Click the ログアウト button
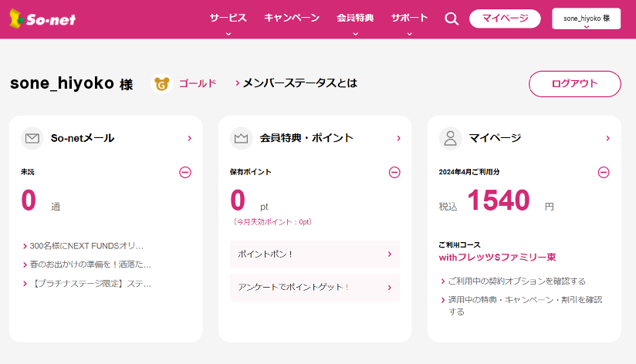636x364 pixels. click(574, 84)
